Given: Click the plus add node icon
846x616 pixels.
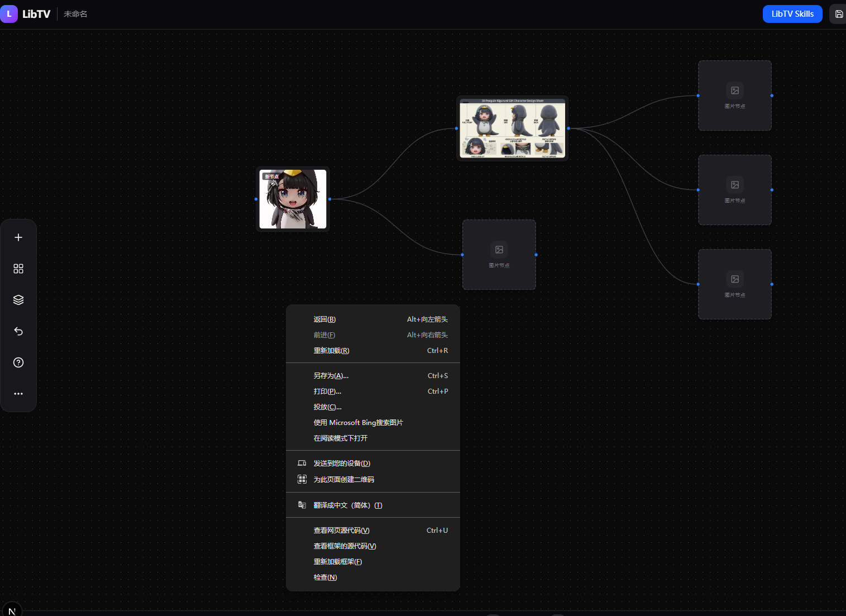Looking at the screenshot, I should [18, 237].
